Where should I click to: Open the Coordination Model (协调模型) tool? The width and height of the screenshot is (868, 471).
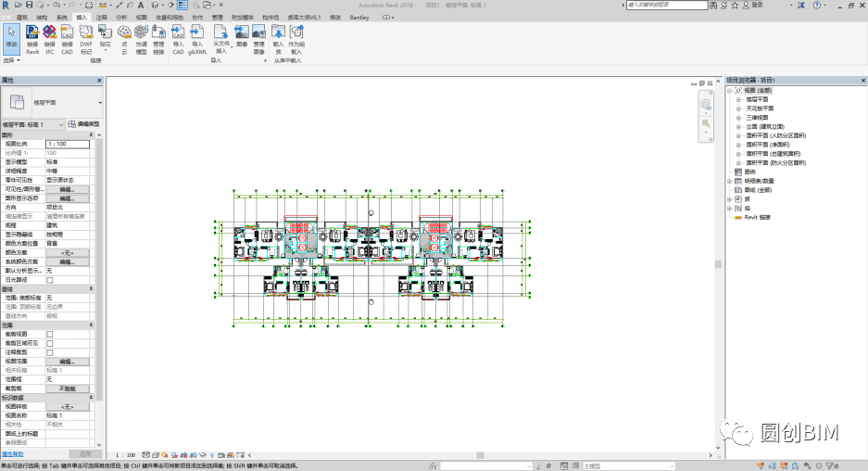pos(142,40)
